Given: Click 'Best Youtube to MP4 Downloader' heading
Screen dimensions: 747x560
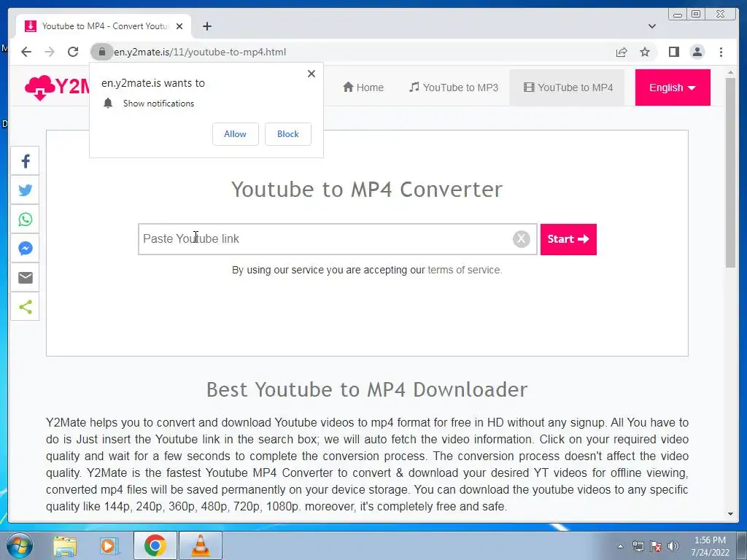Looking at the screenshot, I should [367, 389].
